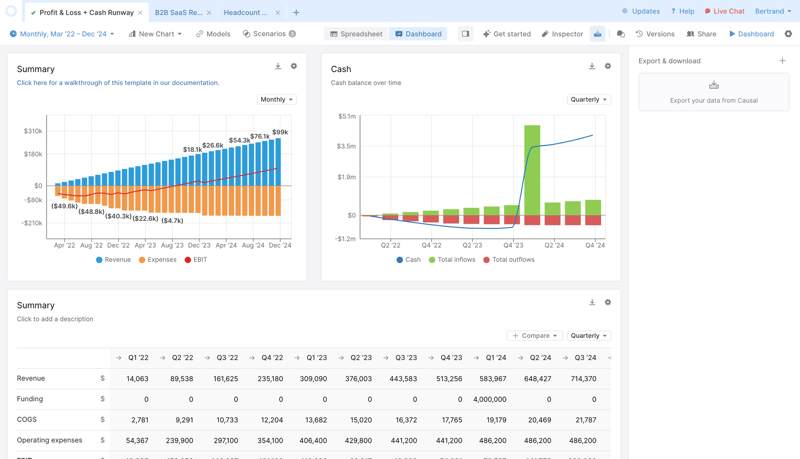The image size is (800, 459).
Task: Download the Summary chart
Action: pyautogui.click(x=278, y=67)
